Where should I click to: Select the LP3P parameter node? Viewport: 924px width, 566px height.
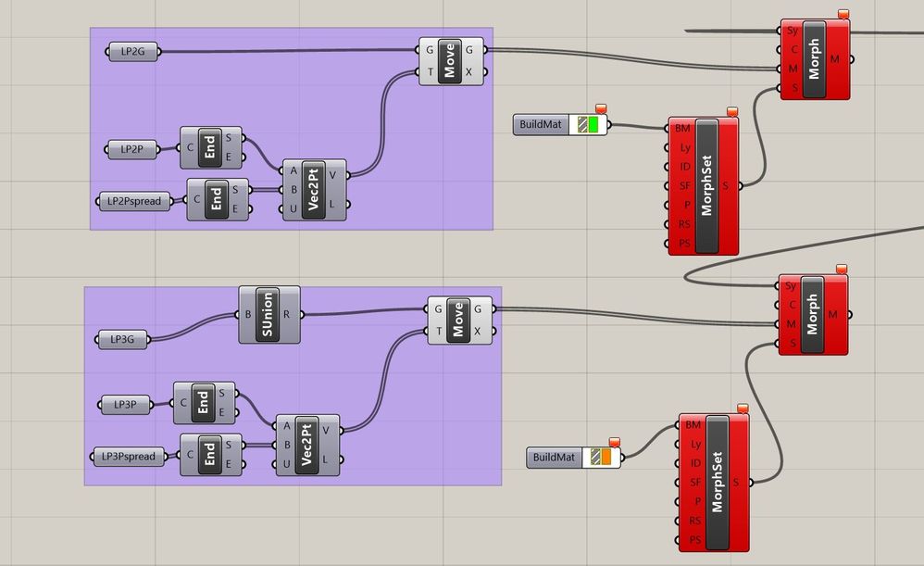click(125, 405)
